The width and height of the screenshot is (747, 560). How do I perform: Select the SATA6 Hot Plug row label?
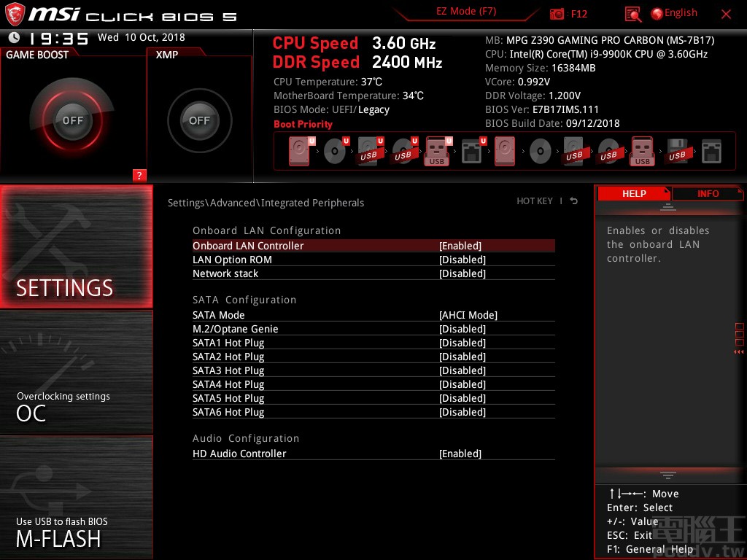click(x=228, y=411)
